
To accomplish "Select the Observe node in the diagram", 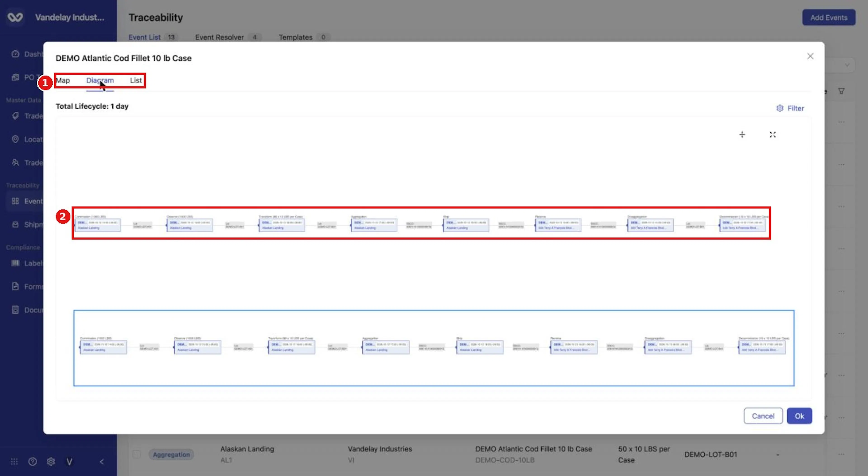I will [190, 225].
